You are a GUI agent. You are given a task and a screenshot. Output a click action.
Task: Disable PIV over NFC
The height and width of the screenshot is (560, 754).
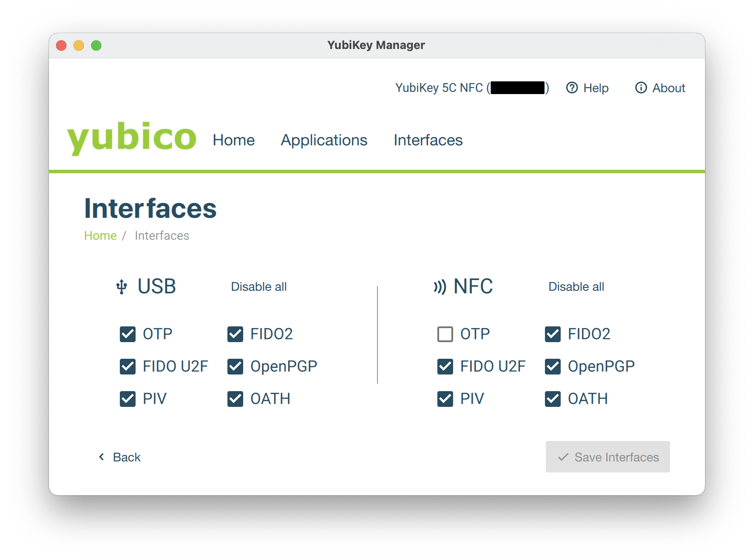[x=445, y=399]
